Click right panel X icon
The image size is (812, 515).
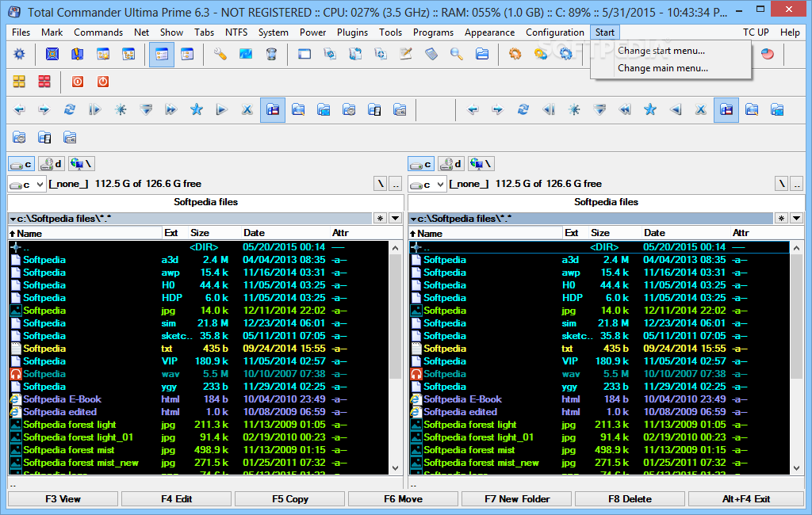701,109
